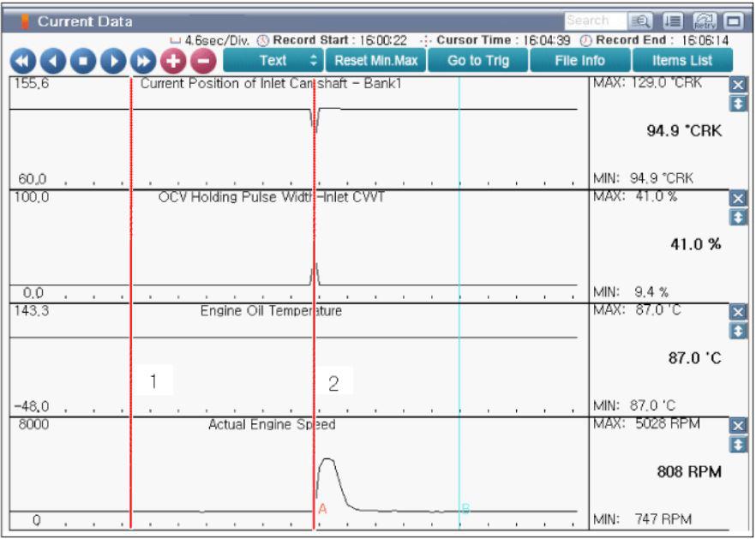Close the Engine Oil Temperature graph
Viewport: 756px width, 539px height.
735,313
